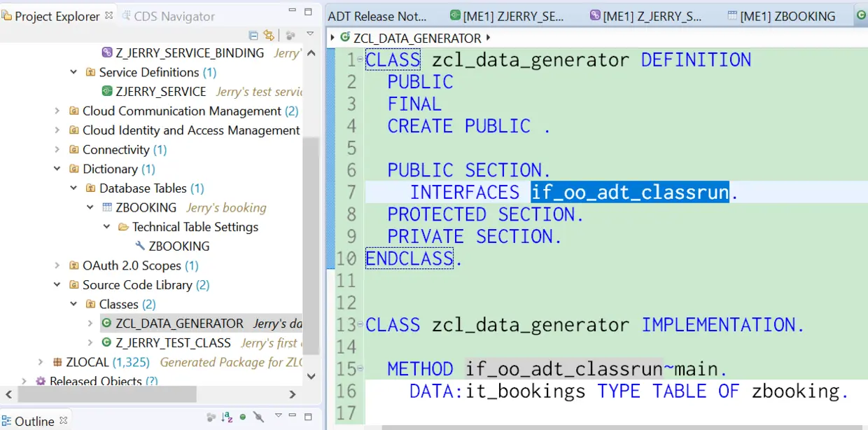The height and width of the screenshot is (430, 868).
Task: Switch to the [ME1] Z_JERRY_S... editor tab
Action: pos(645,15)
